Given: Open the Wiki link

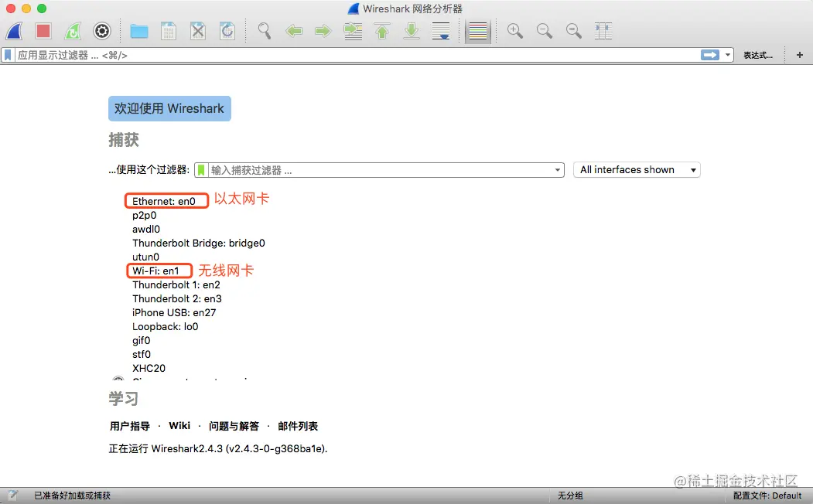Looking at the screenshot, I should (x=179, y=426).
